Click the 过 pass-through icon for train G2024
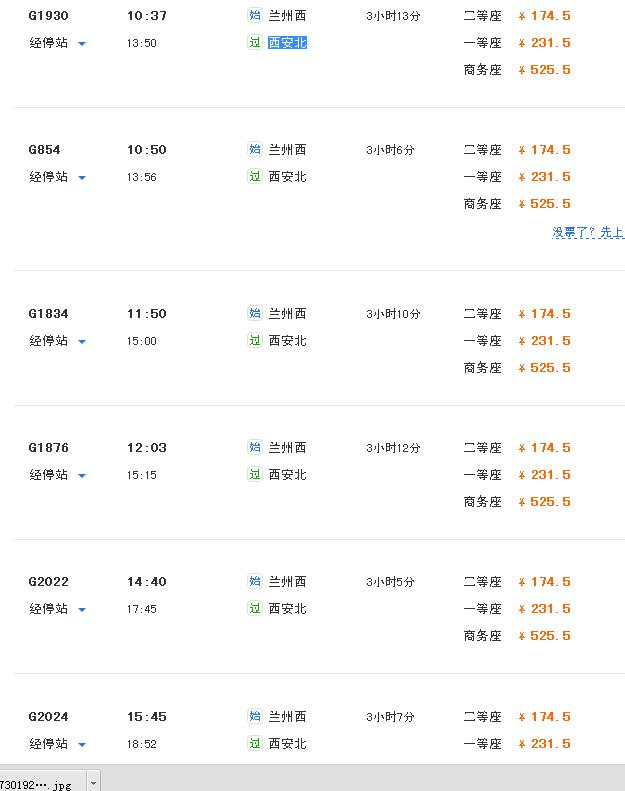Image resolution: width=625 pixels, height=791 pixels. 255,744
